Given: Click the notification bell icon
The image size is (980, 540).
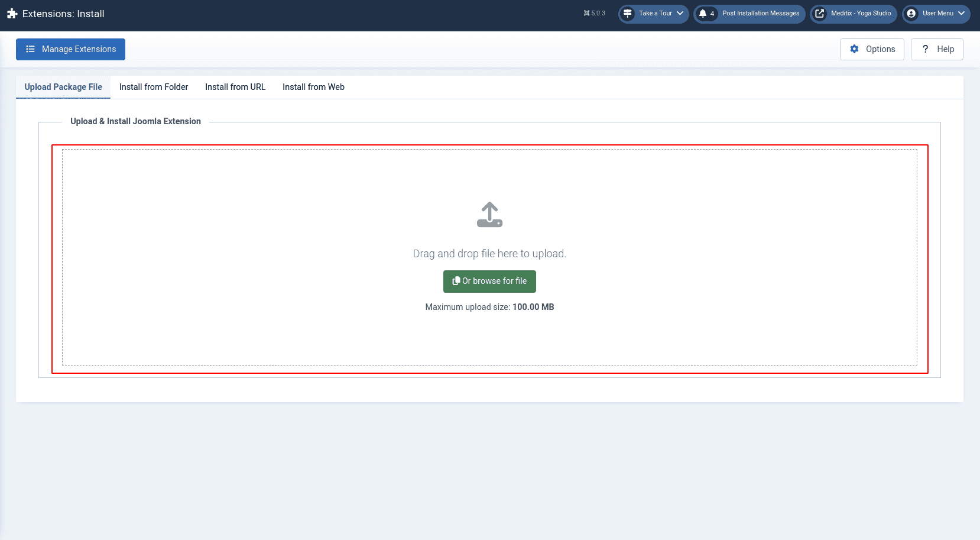Looking at the screenshot, I should (x=703, y=14).
